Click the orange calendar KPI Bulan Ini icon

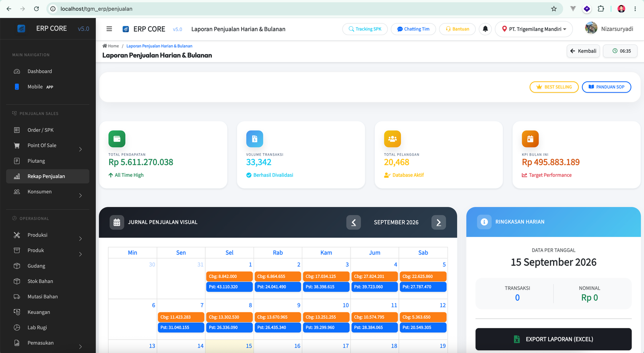tap(530, 139)
